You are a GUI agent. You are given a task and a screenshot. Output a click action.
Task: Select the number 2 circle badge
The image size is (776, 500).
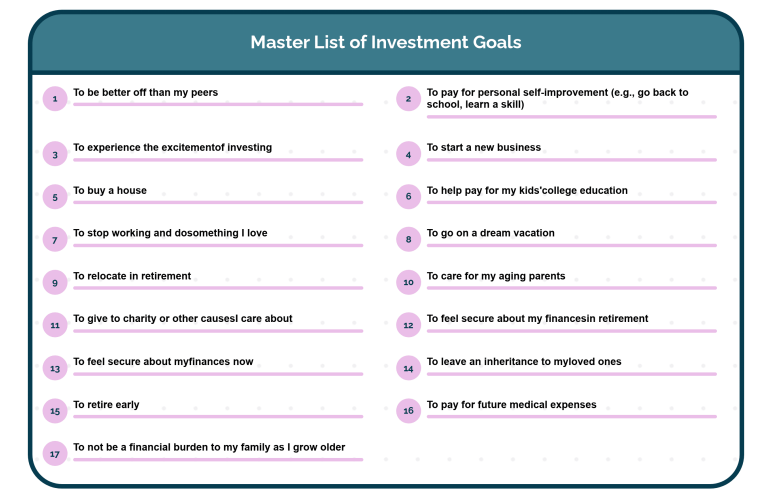[x=408, y=99]
